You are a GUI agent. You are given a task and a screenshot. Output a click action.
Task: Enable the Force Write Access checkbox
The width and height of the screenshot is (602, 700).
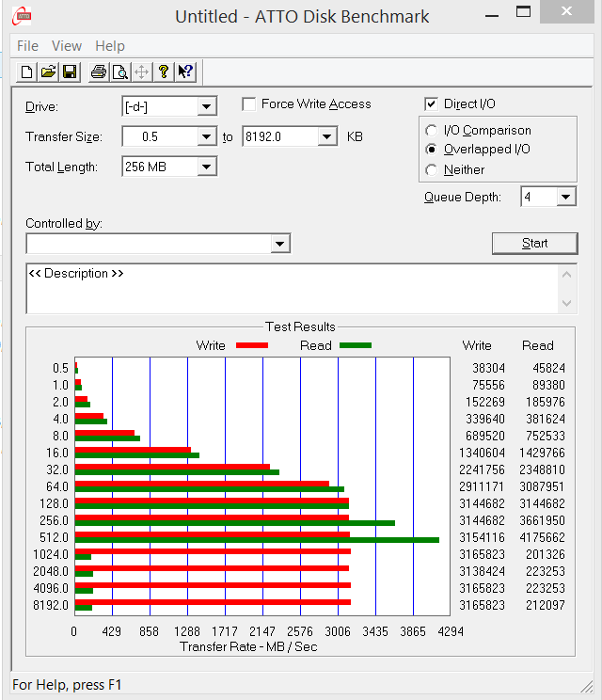pyautogui.click(x=249, y=104)
